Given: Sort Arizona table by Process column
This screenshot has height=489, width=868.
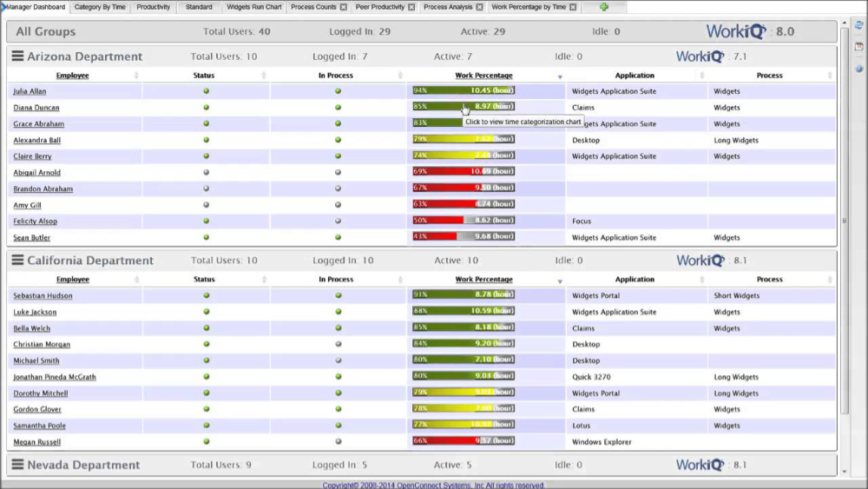Looking at the screenshot, I should click(x=769, y=76).
